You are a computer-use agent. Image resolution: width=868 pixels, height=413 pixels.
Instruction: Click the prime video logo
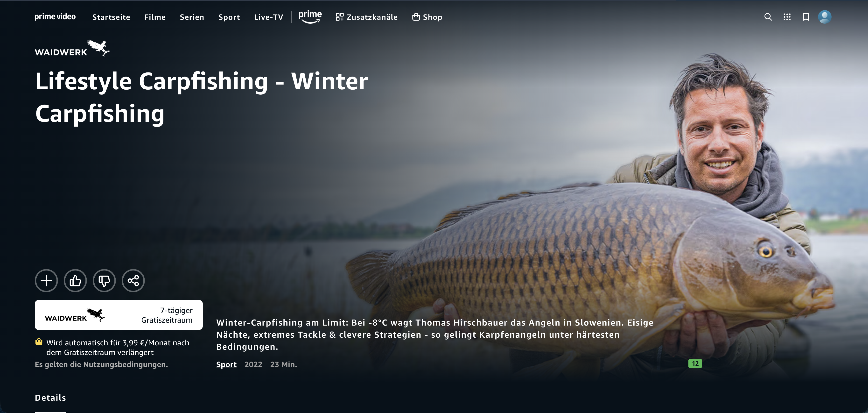point(55,16)
